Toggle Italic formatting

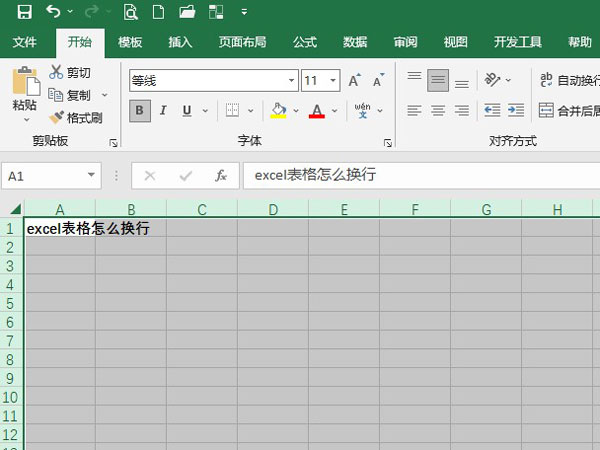click(x=162, y=111)
